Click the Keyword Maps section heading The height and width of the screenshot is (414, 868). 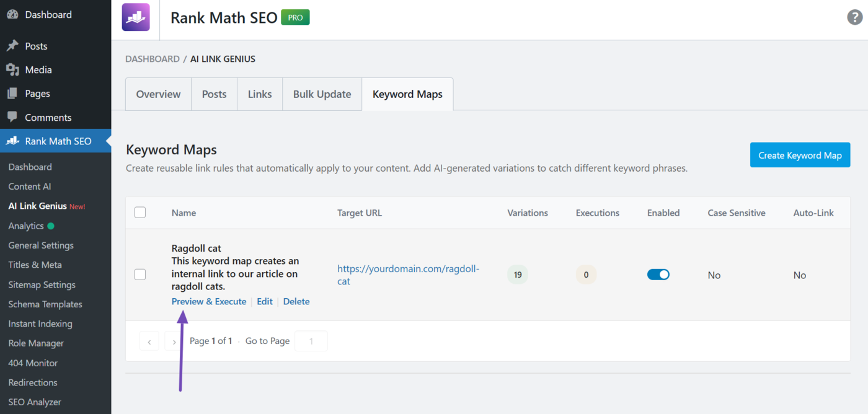pyautogui.click(x=171, y=150)
